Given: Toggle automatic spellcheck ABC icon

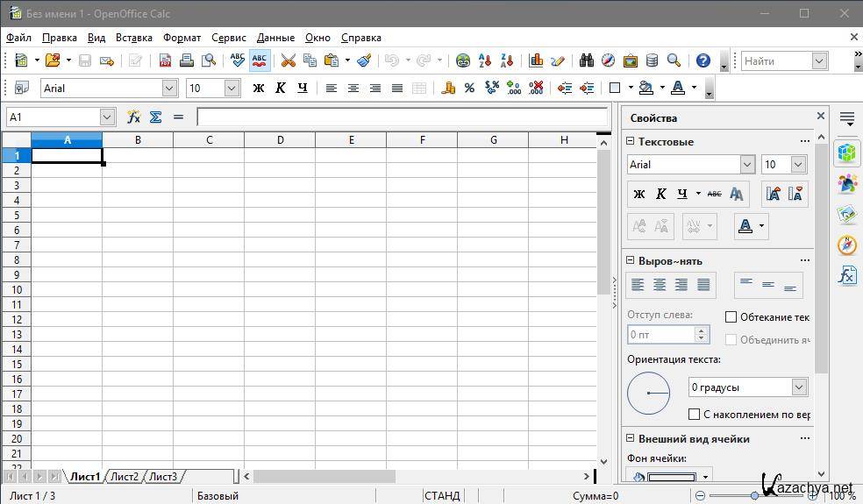Looking at the screenshot, I should tap(260, 60).
